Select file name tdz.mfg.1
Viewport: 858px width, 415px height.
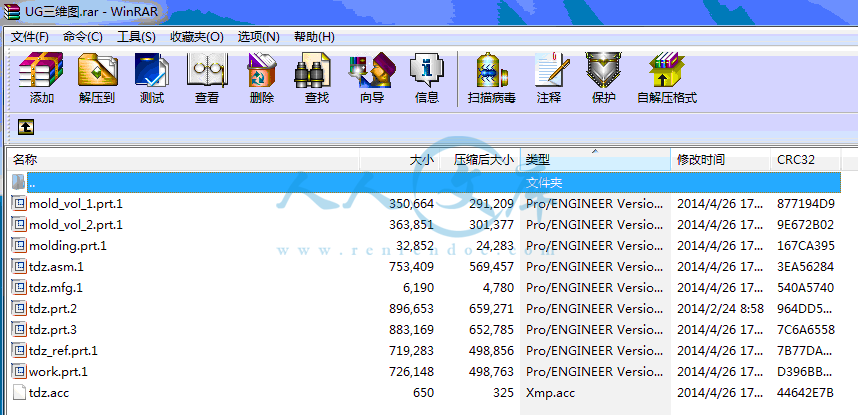(x=56, y=287)
